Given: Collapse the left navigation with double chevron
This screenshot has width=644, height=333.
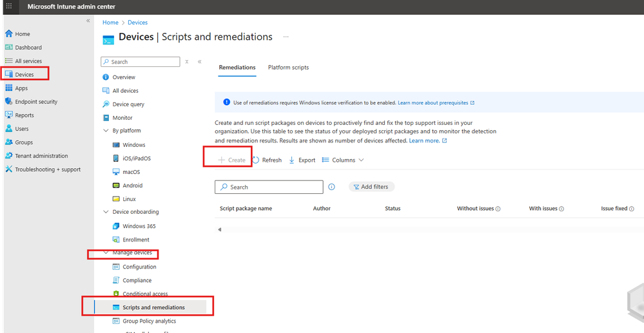Looking at the screenshot, I should [x=88, y=21].
